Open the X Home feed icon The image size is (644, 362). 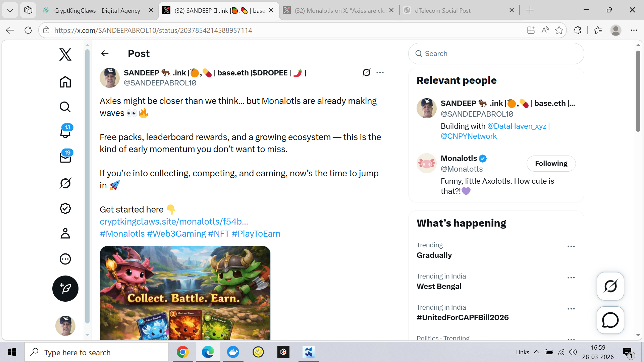(x=65, y=82)
